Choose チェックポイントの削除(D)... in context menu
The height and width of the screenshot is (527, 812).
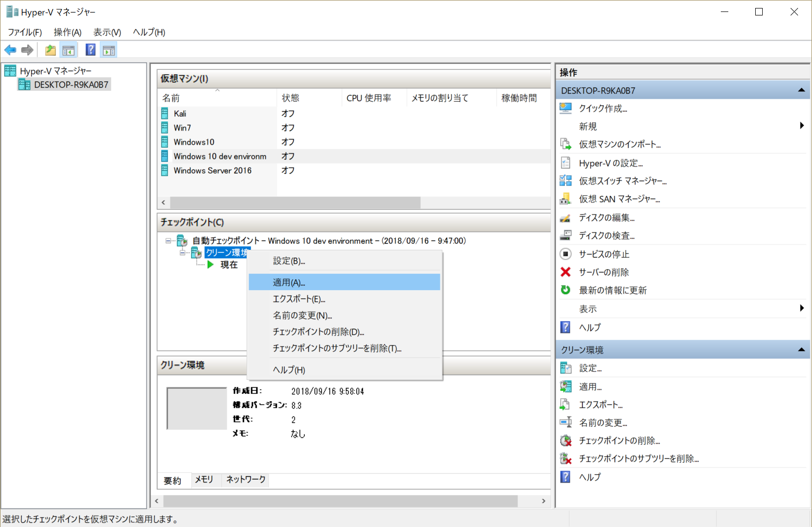(x=344, y=332)
